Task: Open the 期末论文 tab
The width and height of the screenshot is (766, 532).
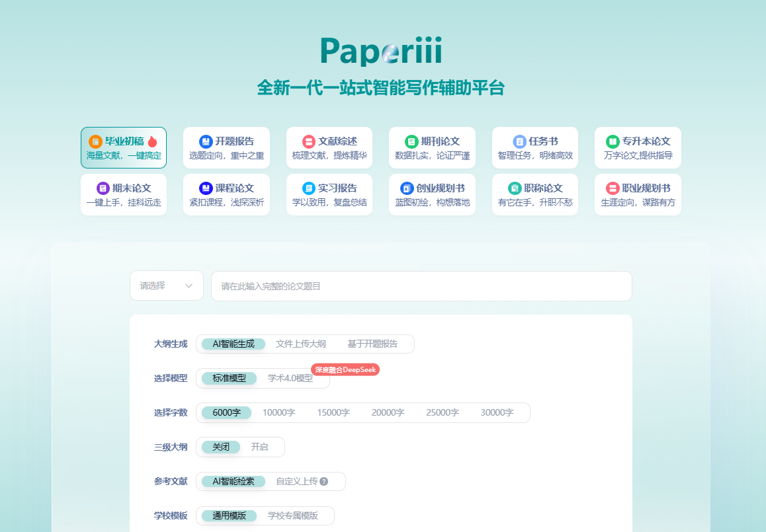Action: [124, 195]
